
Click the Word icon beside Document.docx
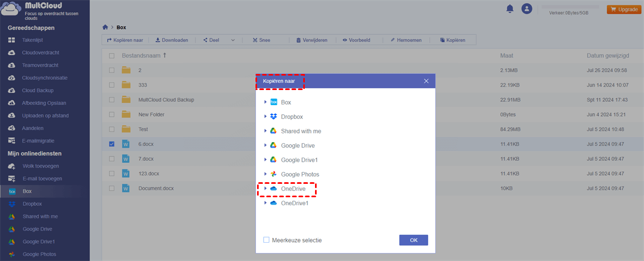[x=126, y=188]
